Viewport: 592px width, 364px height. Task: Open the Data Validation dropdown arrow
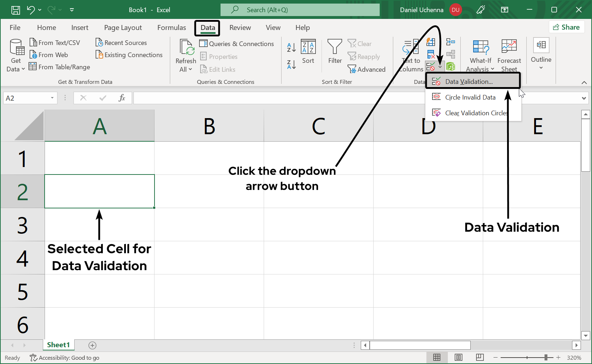440,66
